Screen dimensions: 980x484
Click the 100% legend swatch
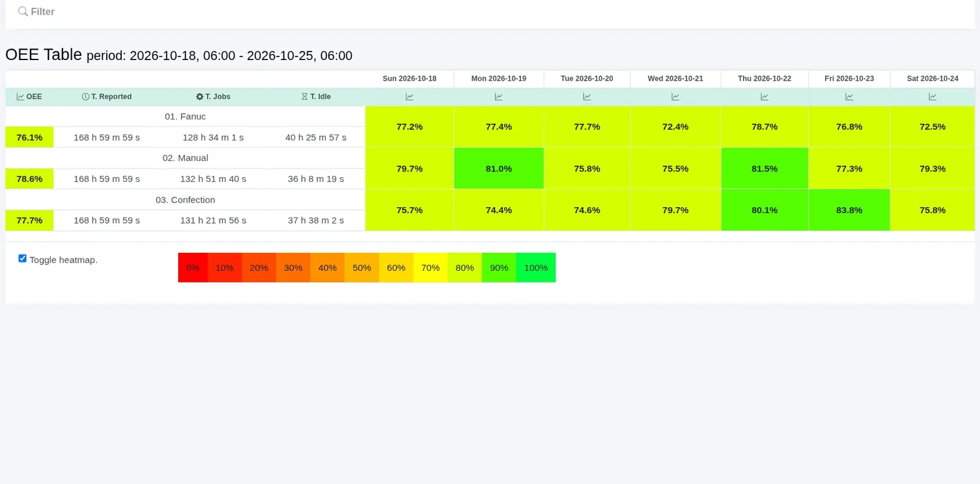pos(536,268)
